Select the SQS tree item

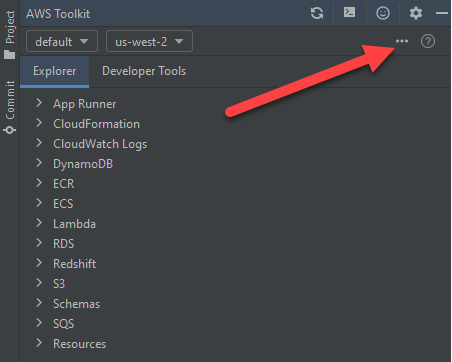[x=64, y=324]
